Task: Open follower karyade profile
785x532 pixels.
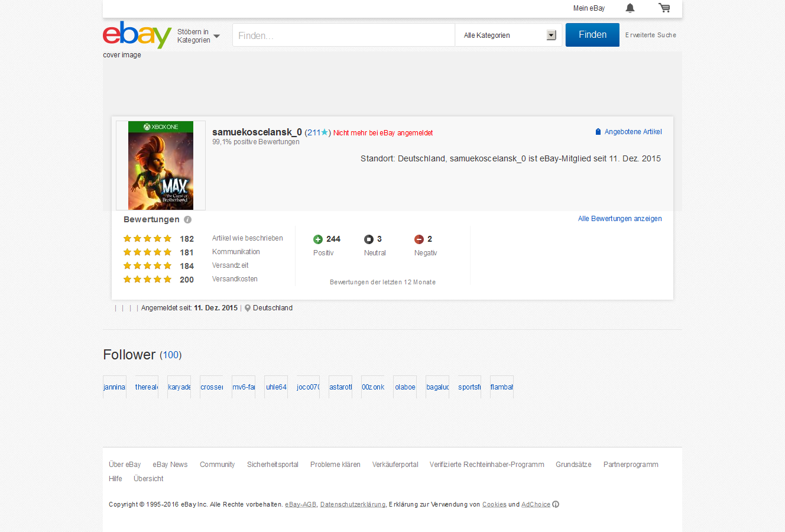Action: click(179, 387)
